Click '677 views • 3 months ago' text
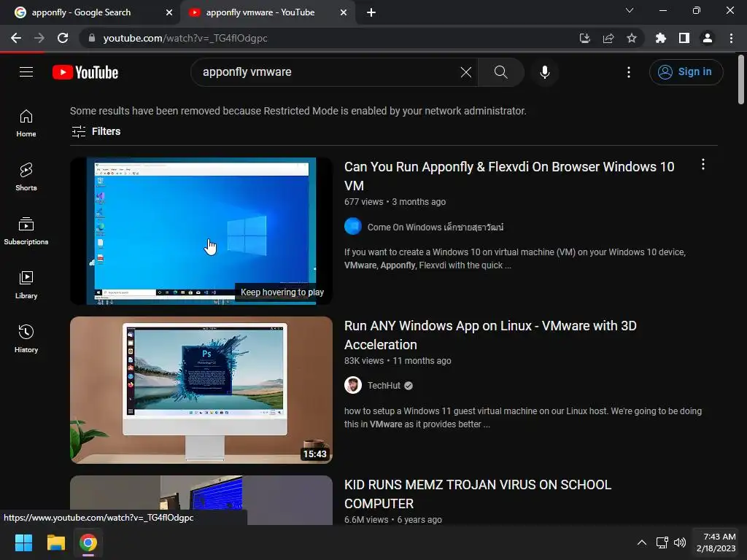Viewport: 747px width, 560px height. tap(395, 202)
